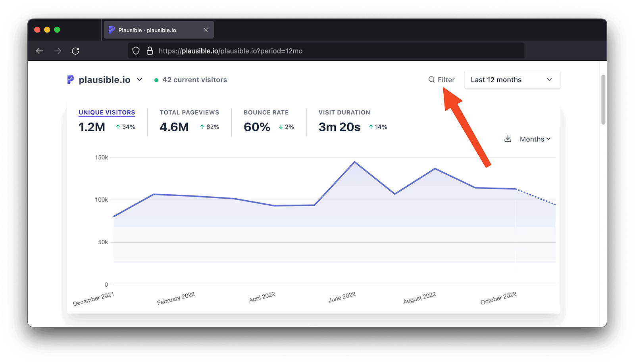This screenshot has width=635, height=364.
Task: Expand the Months interval dropdown
Action: coord(535,139)
